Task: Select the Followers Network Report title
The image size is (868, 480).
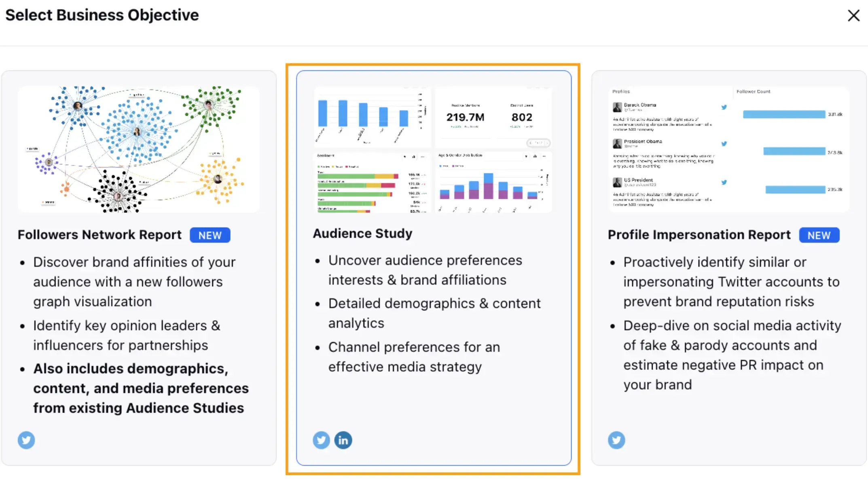Action: click(x=100, y=235)
